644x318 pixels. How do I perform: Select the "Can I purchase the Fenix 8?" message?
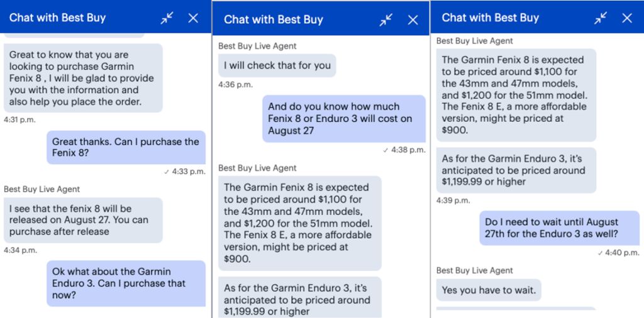[x=126, y=148]
